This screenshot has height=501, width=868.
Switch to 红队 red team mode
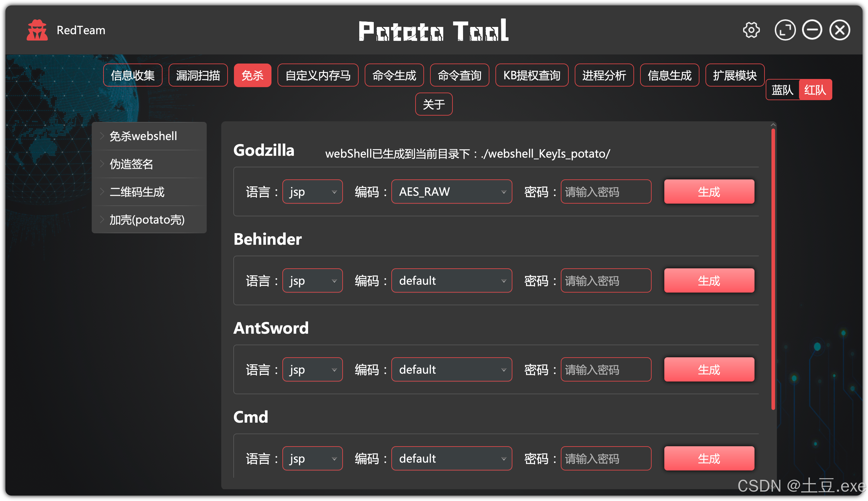(815, 90)
